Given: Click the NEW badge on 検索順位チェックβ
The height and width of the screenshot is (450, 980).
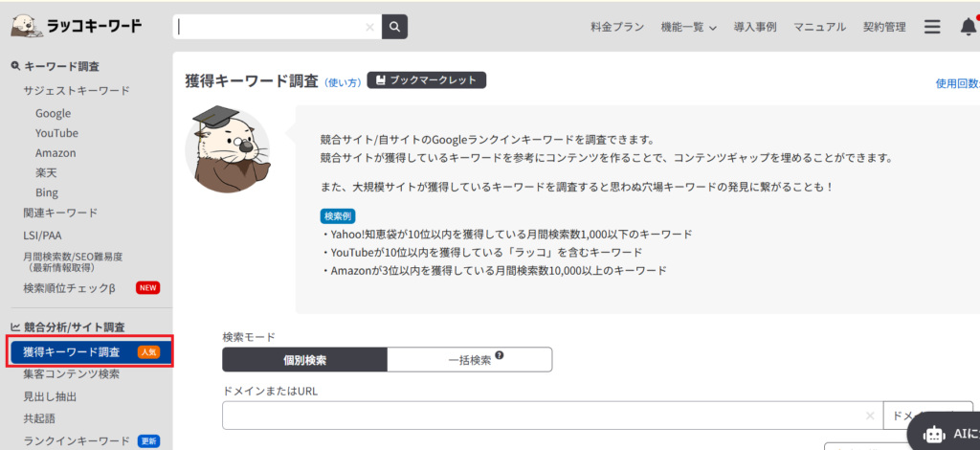Looking at the screenshot, I should [148, 288].
